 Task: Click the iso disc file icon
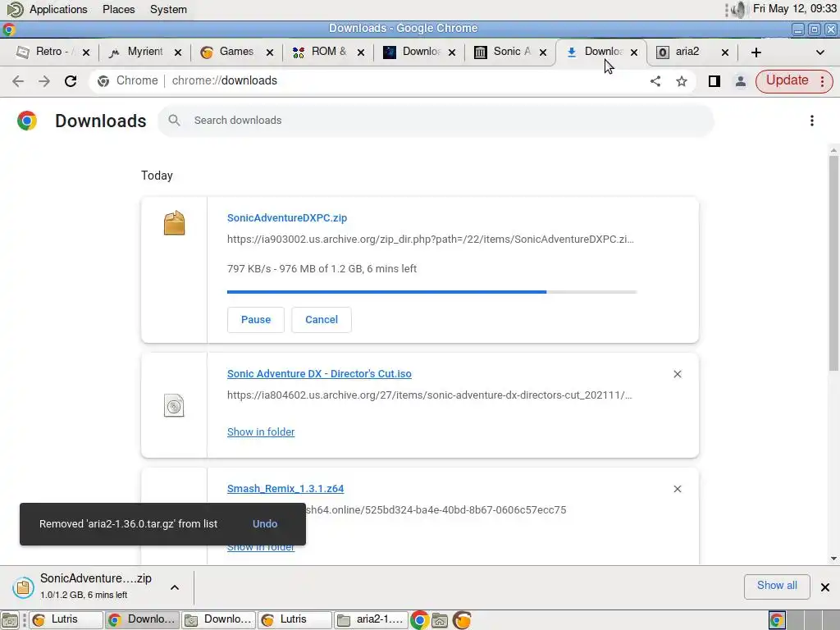pyautogui.click(x=174, y=405)
